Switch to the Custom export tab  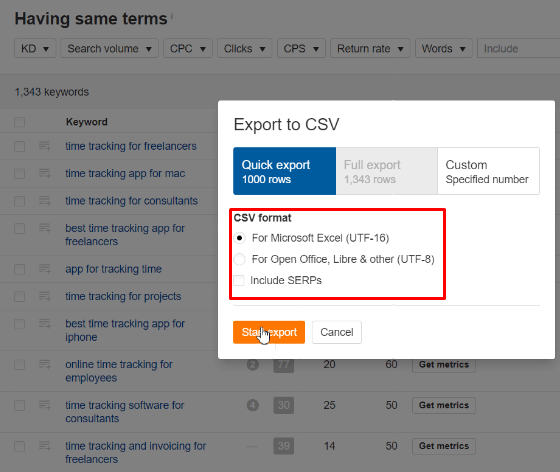pyautogui.click(x=488, y=171)
